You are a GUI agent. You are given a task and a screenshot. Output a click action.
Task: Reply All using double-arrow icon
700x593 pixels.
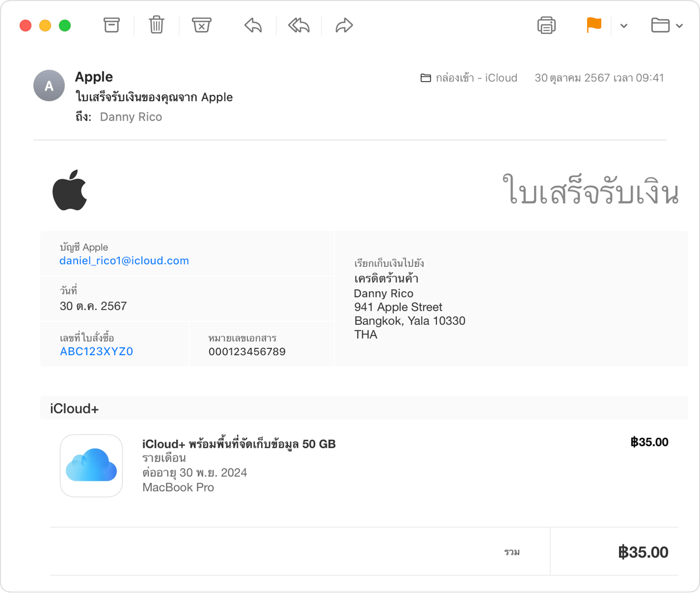(299, 25)
